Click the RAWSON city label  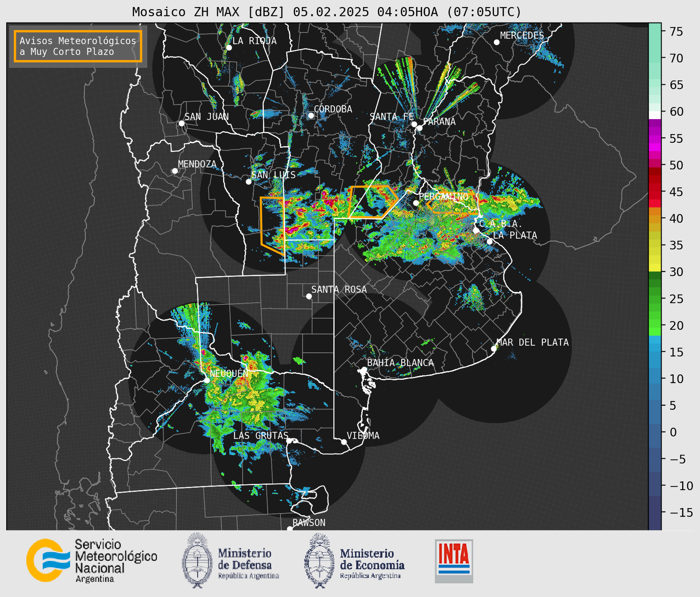[309, 523]
